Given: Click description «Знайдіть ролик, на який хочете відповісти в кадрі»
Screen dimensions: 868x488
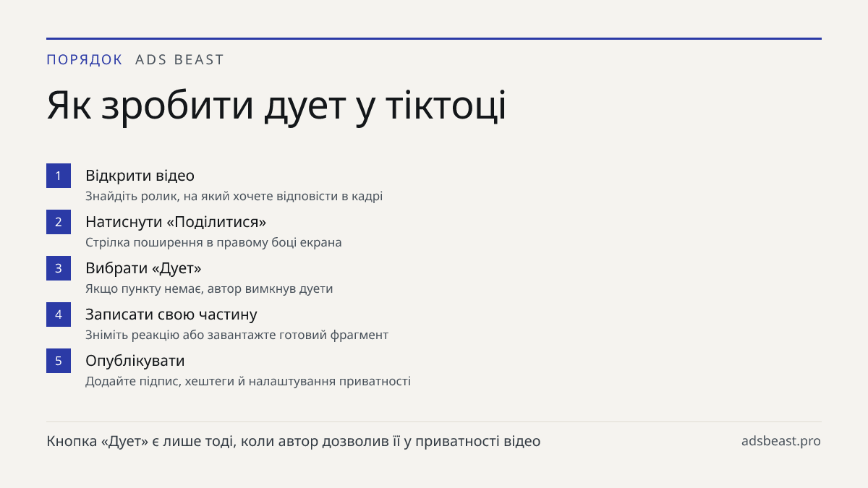Looking at the screenshot, I should pyautogui.click(x=234, y=196).
